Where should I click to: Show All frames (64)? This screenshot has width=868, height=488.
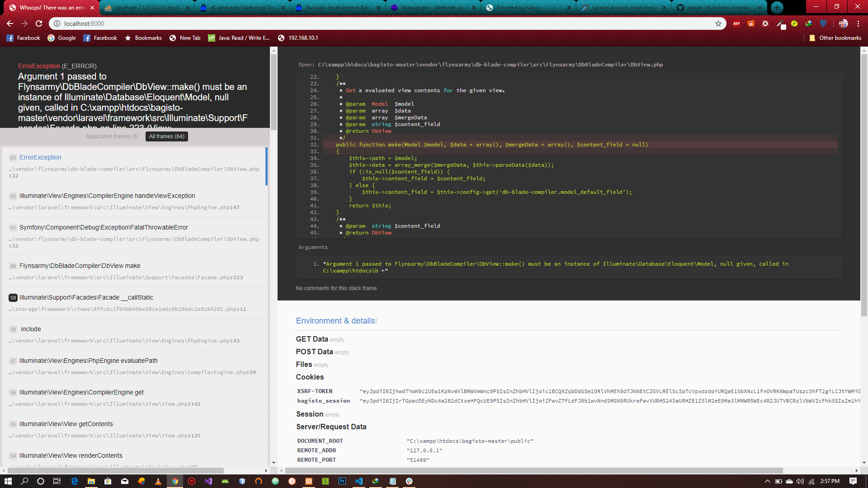167,136
